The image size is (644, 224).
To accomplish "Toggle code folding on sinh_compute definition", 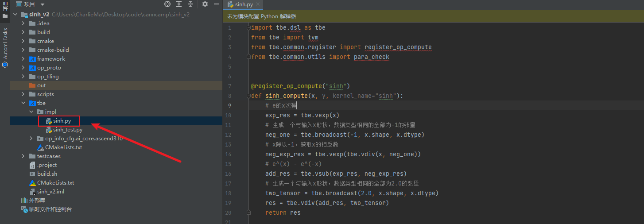I will 248,96.
